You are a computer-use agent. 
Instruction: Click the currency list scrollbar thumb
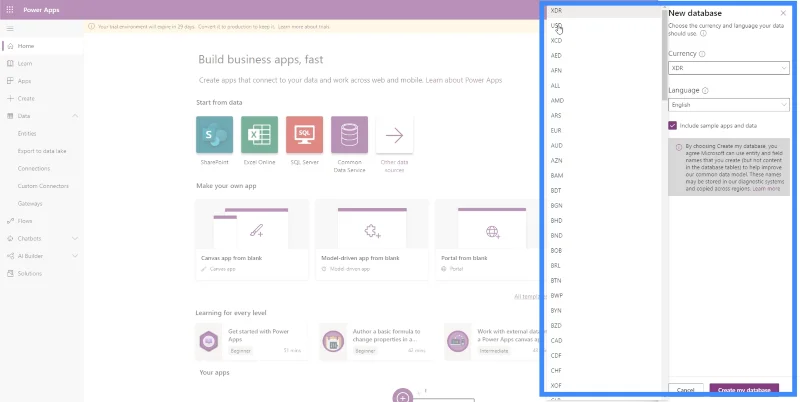click(664, 56)
